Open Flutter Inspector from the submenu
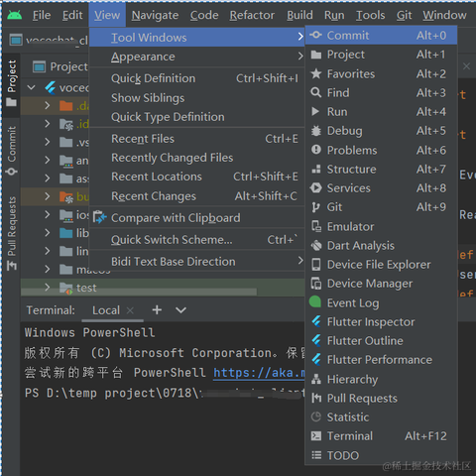This screenshot has height=476, width=476. pyautogui.click(x=381, y=321)
